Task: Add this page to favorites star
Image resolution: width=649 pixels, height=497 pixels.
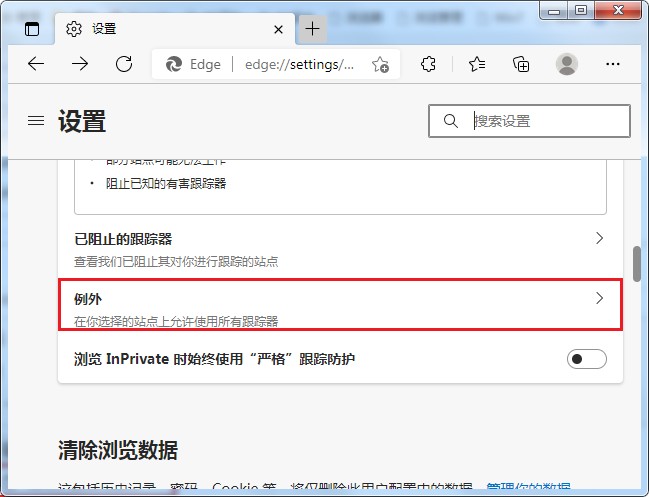Action: pos(380,65)
